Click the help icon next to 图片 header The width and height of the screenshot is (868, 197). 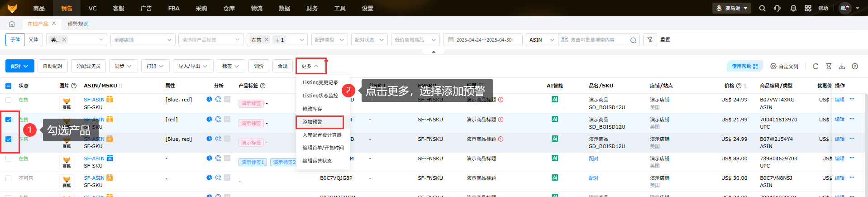[74, 86]
